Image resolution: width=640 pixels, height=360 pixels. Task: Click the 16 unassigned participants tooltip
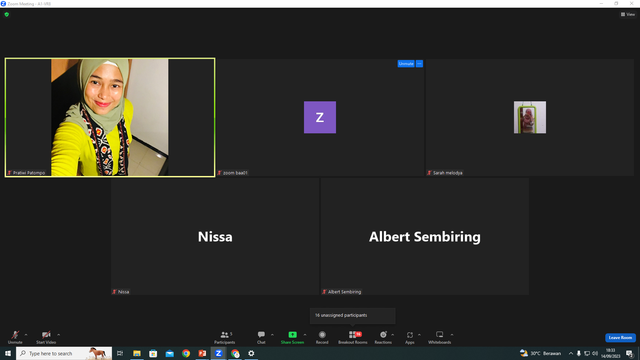[353, 316]
